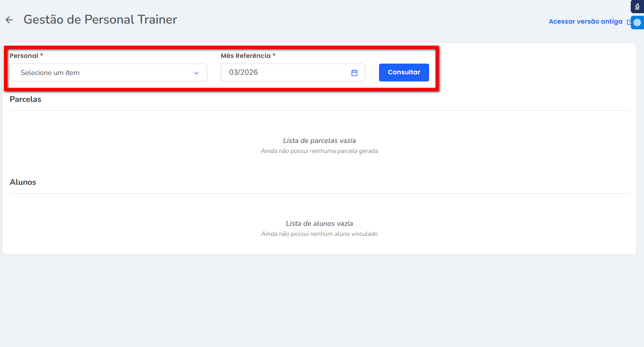644x347 pixels.
Task: Open the calendar icon in Mês Referência
Action: click(354, 73)
